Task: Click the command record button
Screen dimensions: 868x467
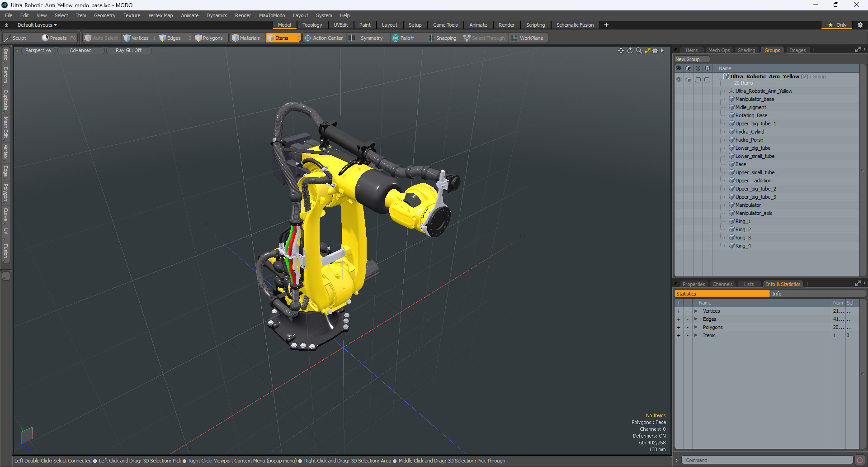Action: 860,460
